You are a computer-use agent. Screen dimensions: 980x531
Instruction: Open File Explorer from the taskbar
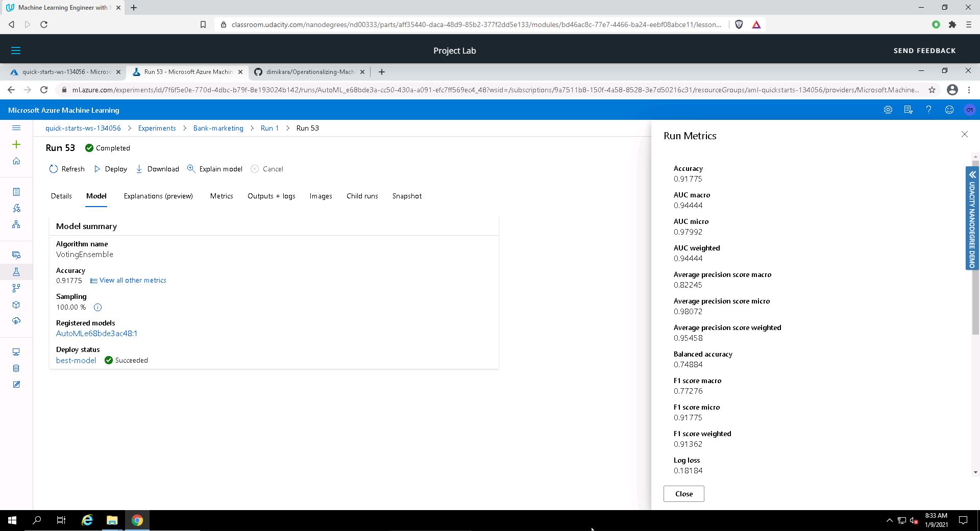(x=112, y=520)
